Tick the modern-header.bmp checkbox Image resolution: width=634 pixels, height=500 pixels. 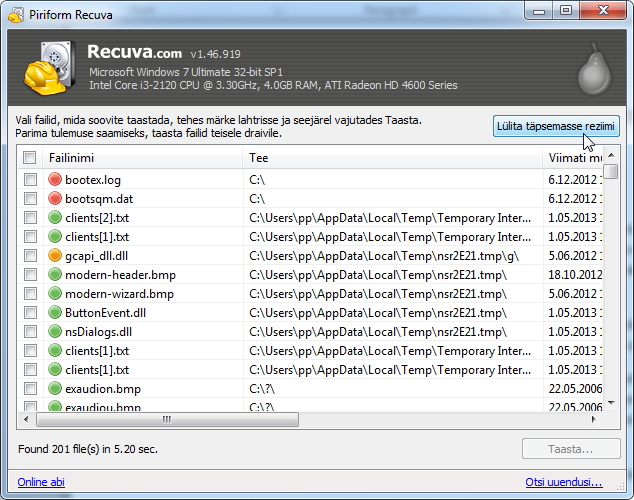[30, 274]
